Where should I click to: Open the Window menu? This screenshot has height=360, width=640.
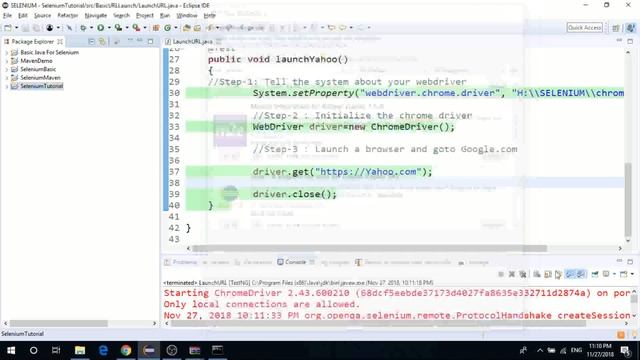click(187, 16)
